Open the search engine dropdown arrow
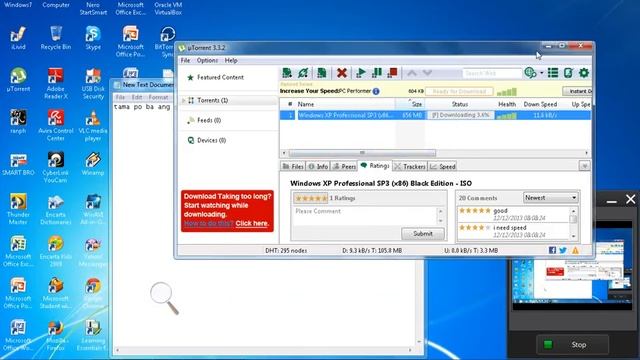 coord(542,73)
